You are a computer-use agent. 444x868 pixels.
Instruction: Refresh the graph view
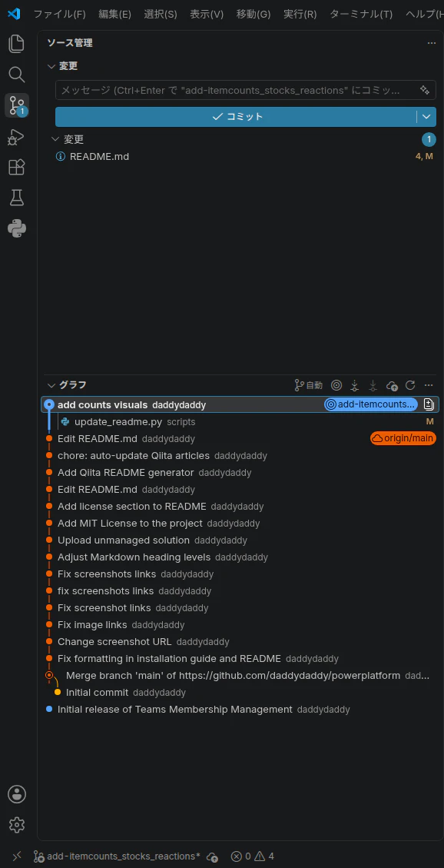point(410,385)
